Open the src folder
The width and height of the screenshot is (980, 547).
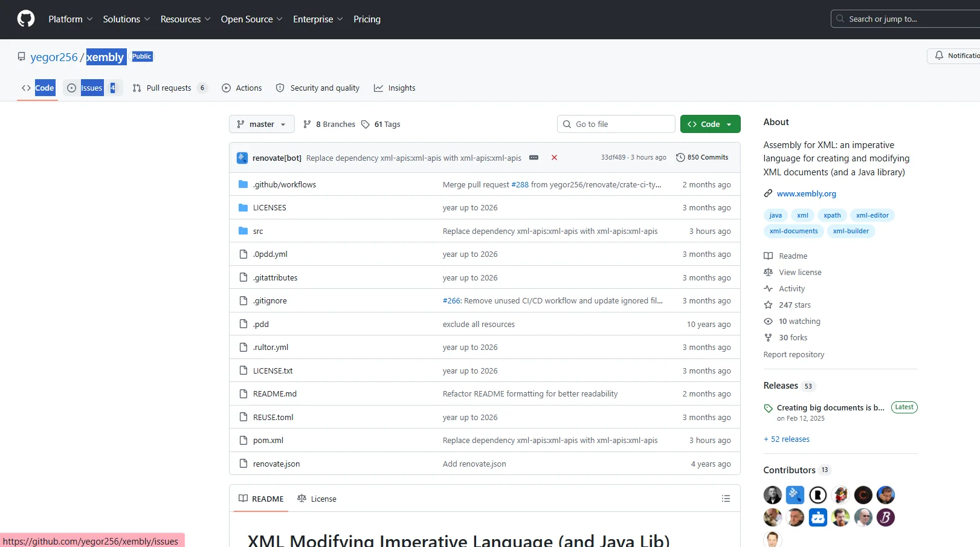(258, 231)
